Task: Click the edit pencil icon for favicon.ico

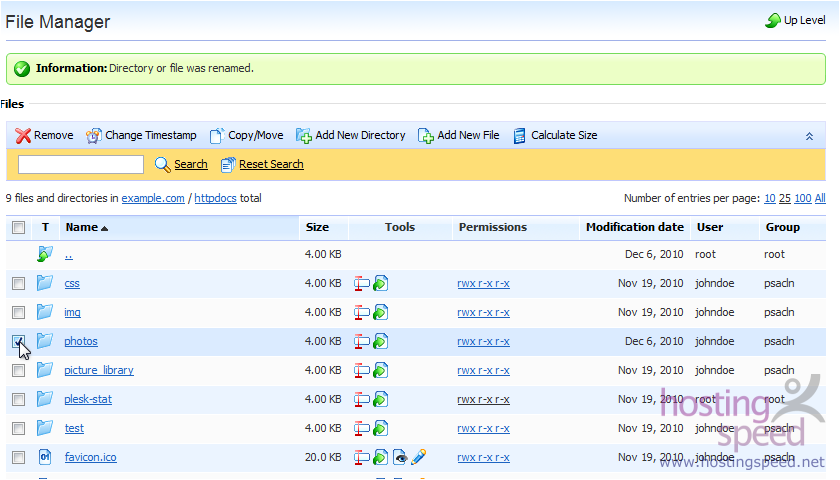Action: [x=419, y=457]
